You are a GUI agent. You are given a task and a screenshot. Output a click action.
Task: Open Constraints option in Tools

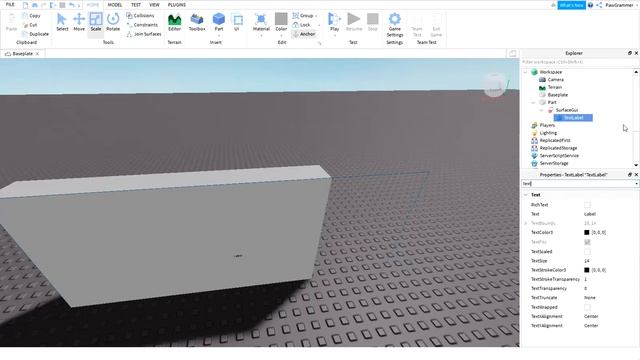point(142,25)
